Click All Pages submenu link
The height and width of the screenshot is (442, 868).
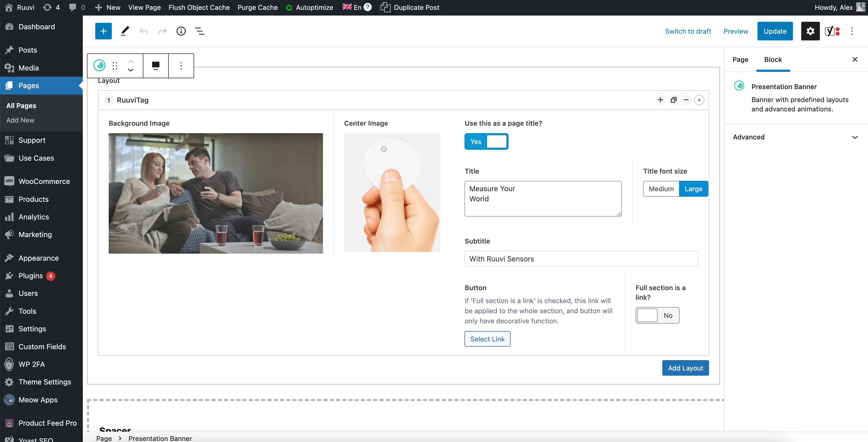click(x=21, y=106)
